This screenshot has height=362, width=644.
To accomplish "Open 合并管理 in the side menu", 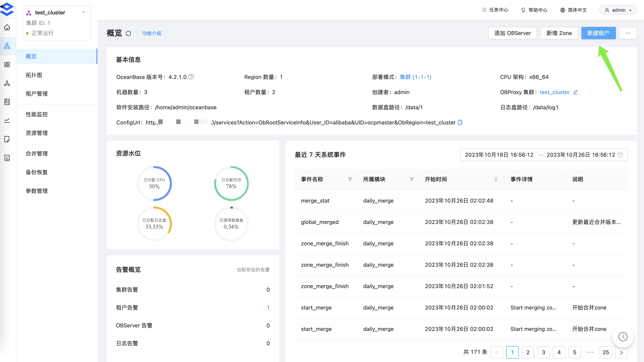I will (56, 154).
